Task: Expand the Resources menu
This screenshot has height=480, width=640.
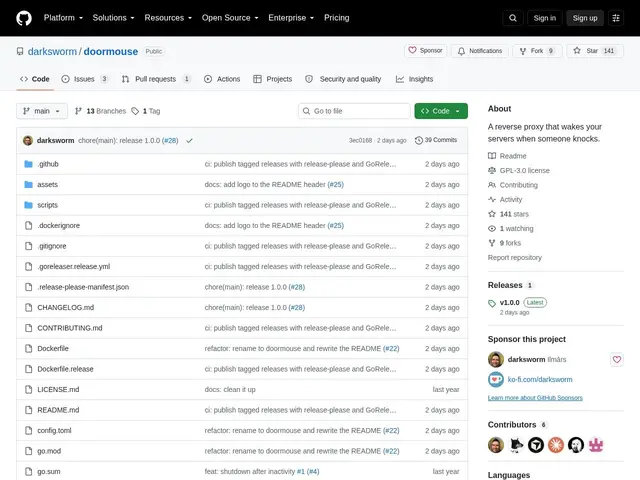Action: point(168,18)
